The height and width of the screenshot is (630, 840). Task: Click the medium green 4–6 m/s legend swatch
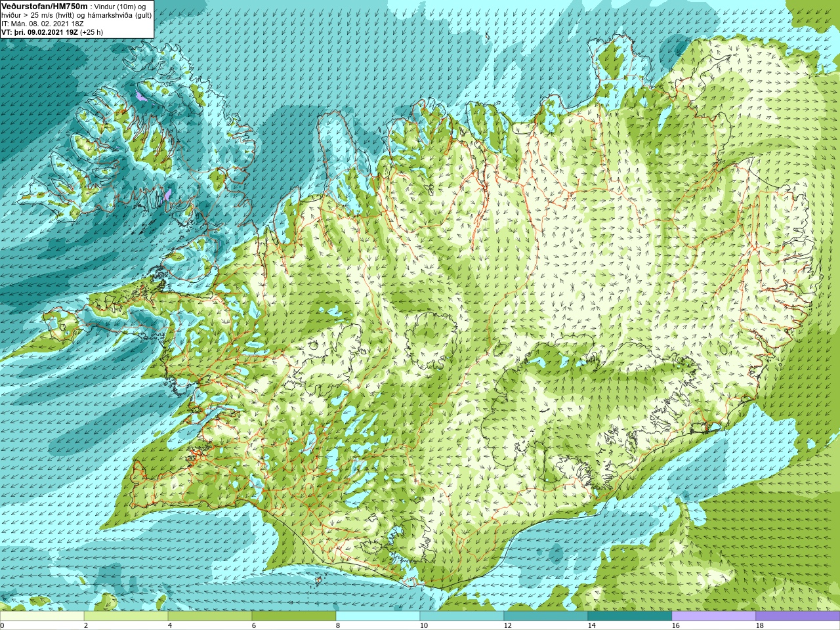[210, 616]
